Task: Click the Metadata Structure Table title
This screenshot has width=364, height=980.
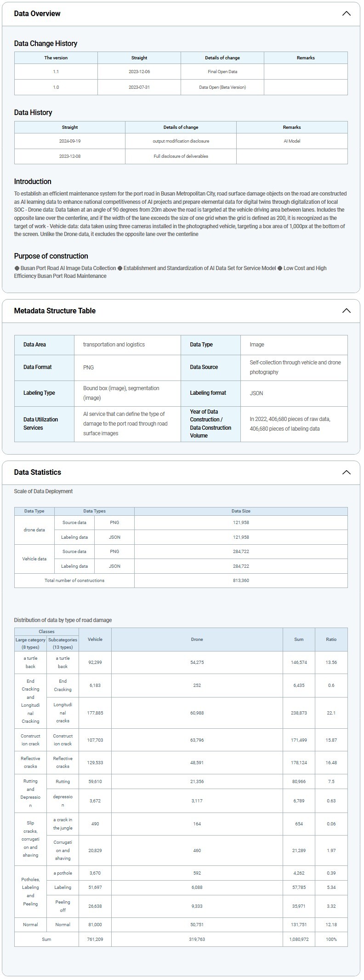Action: [x=55, y=311]
